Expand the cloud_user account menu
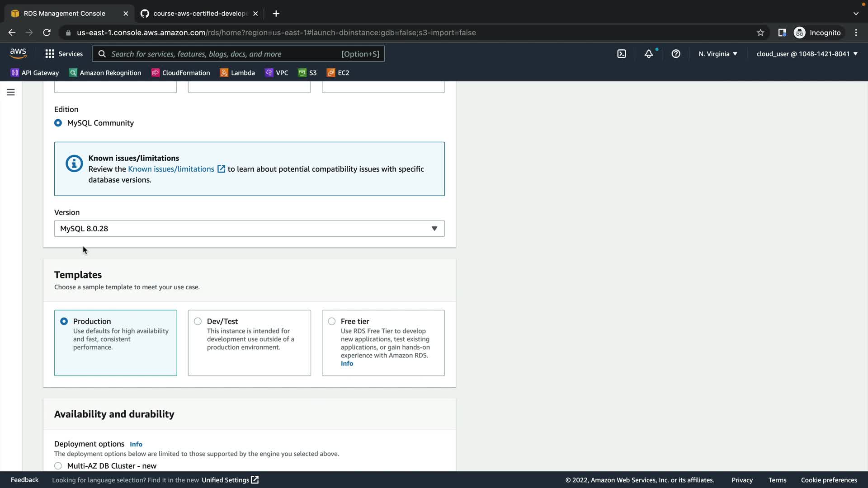This screenshot has height=488, width=868. pos(807,54)
